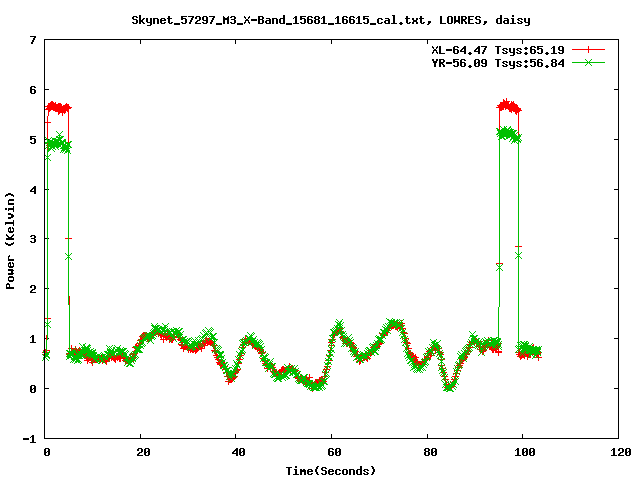640x480 pixels.
Task: Click the x-axis tick label 0
Action: (47, 452)
